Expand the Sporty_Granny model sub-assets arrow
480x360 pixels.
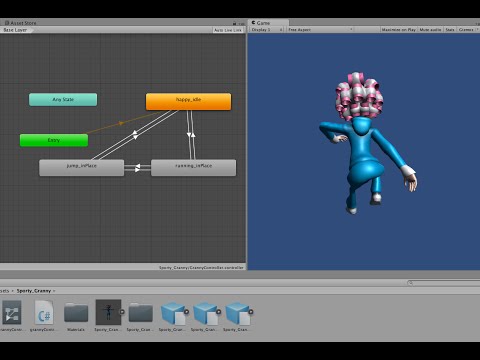[x=122, y=312]
